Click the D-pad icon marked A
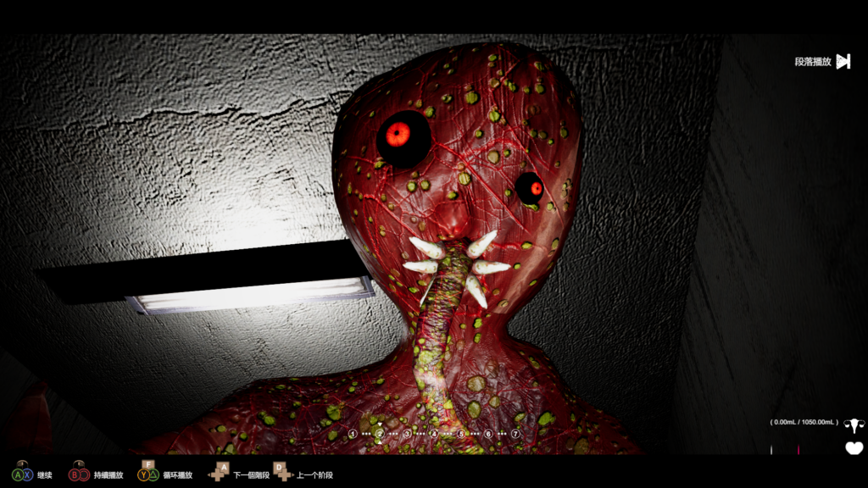 click(x=219, y=473)
